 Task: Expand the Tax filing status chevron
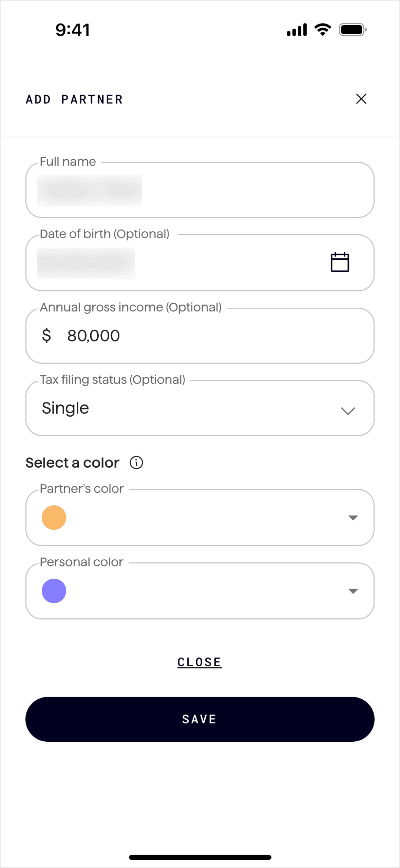click(x=348, y=411)
